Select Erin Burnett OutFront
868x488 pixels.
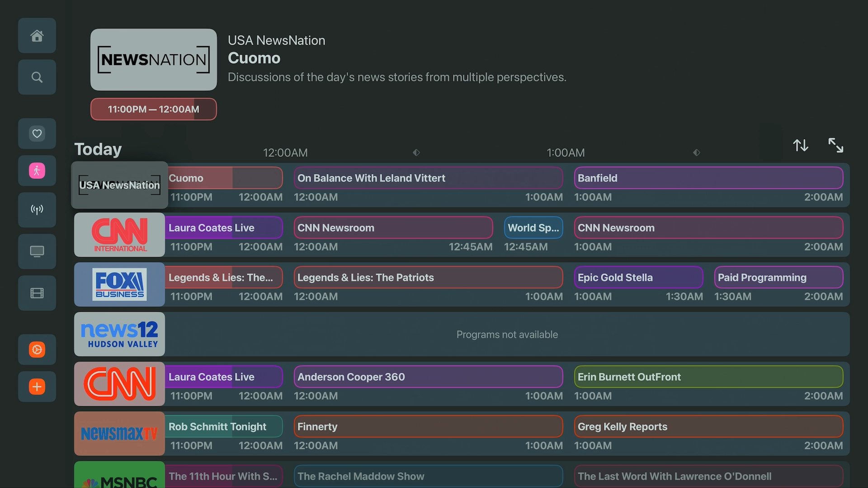pos(709,377)
